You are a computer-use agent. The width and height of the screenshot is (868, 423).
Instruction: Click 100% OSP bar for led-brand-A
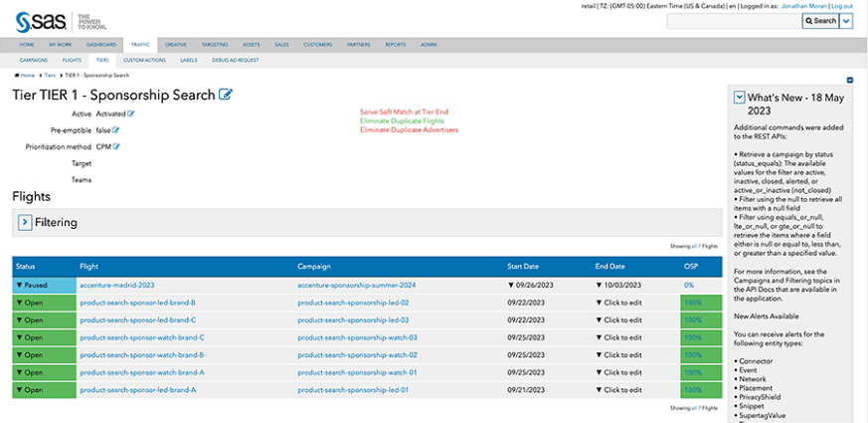[x=701, y=390]
